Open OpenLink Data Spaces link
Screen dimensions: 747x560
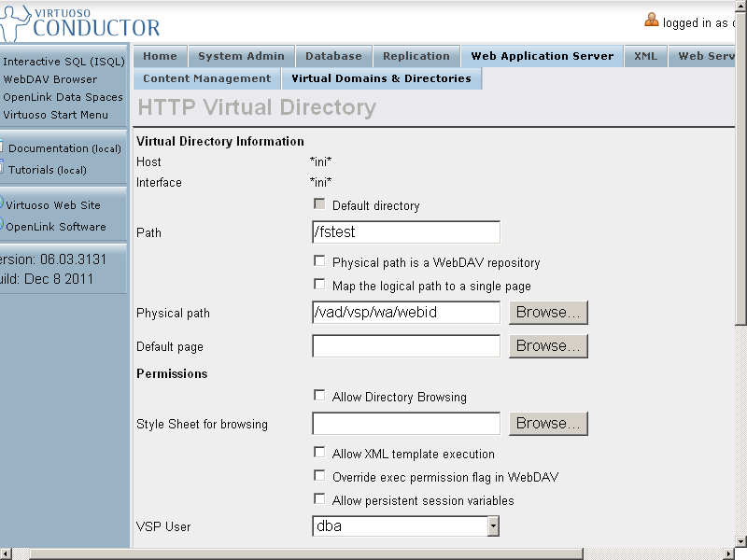pos(63,97)
